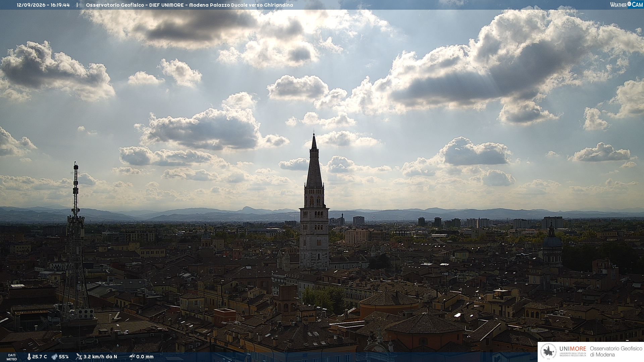Click the WeatherCam logo
The width and height of the screenshot is (644, 362).
626,5
